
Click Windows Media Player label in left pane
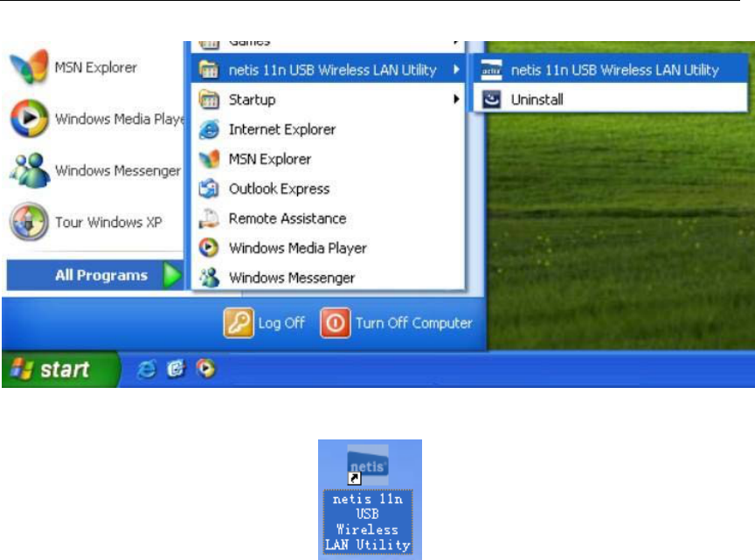pyautogui.click(x=120, y=119)
